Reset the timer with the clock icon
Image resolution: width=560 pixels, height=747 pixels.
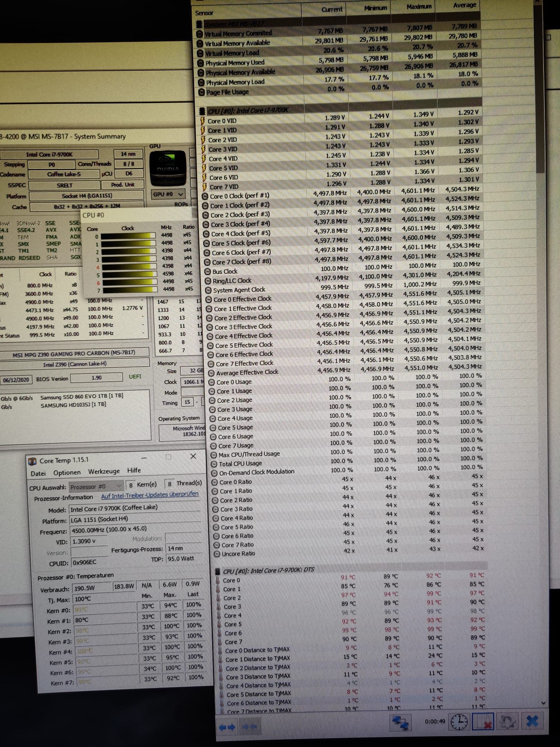460,722
